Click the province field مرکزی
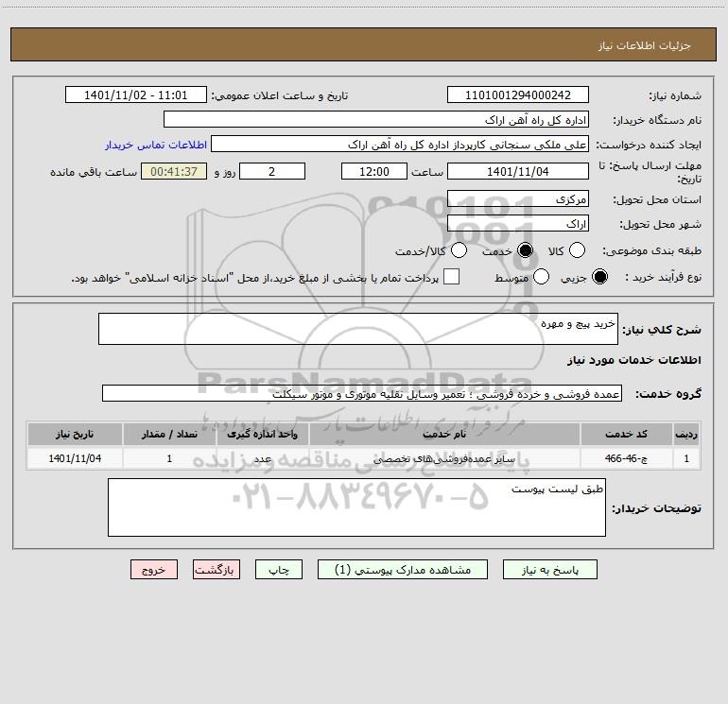The width and height of the screenshot is (728, 704). click(518, 198)
